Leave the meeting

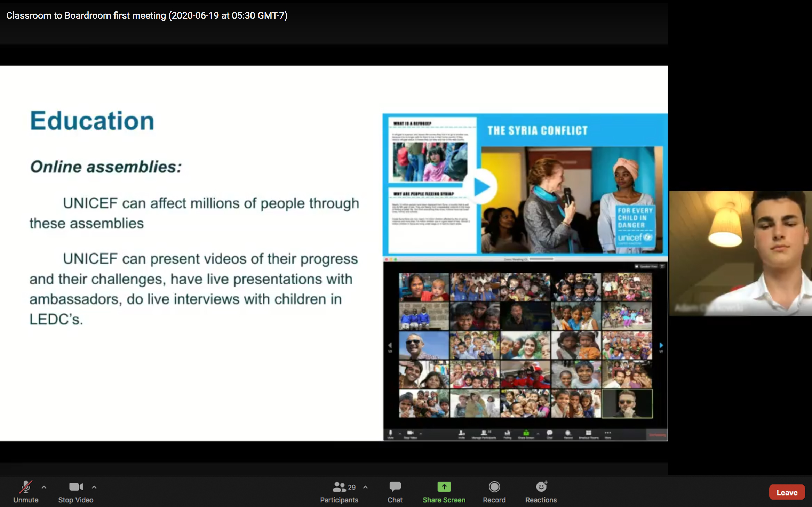787,492
